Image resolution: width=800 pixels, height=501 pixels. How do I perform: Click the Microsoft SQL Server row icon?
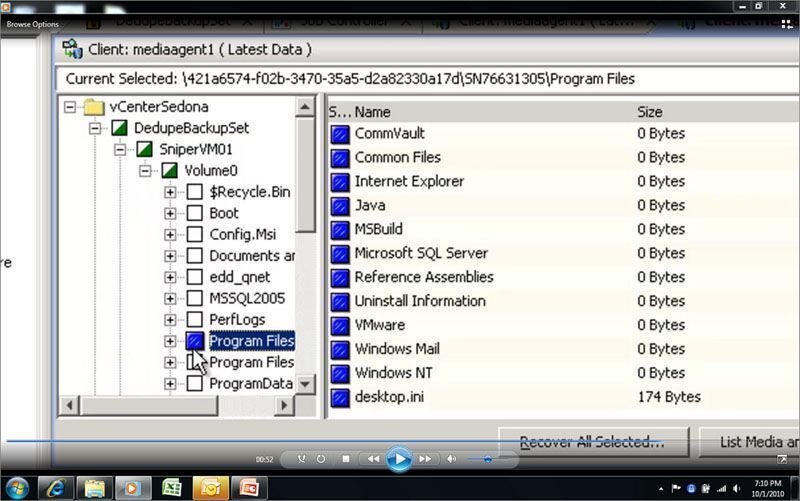[x=340, y=254]
